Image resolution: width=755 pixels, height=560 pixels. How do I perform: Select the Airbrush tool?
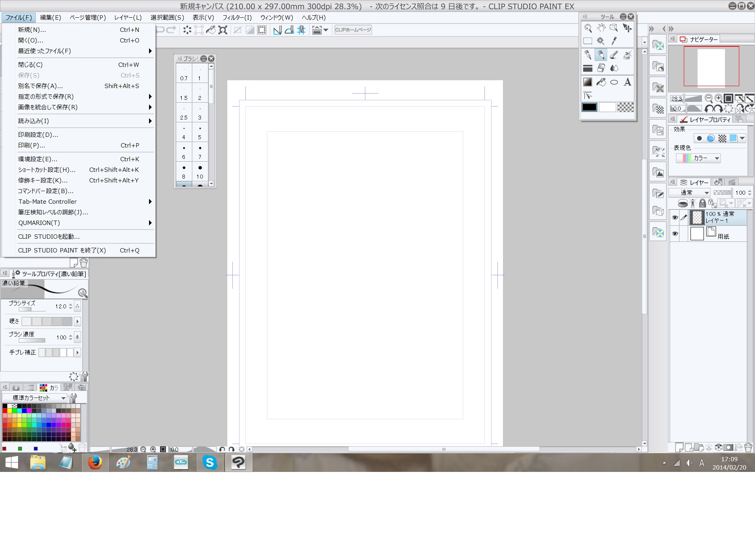pos(628,55)
